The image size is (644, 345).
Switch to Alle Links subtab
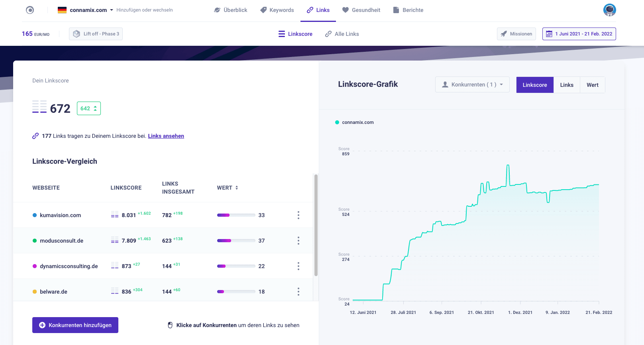(x=342, y=34)
